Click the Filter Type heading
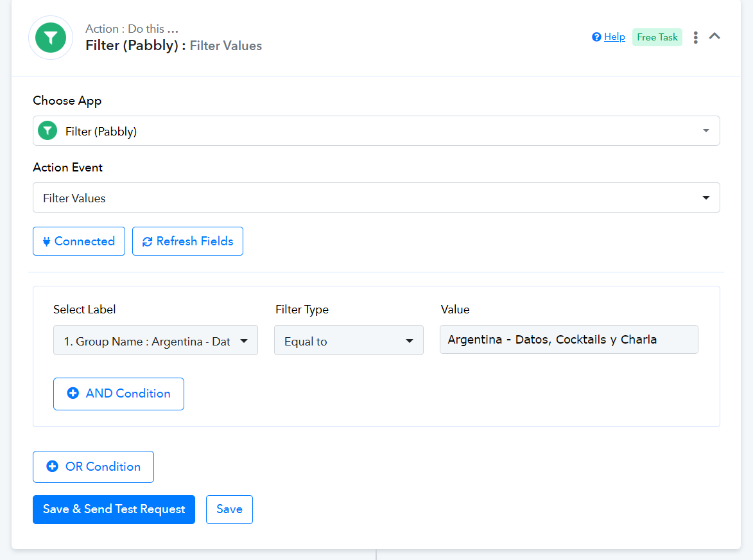Image resolution: width=753 pixels, height=560 pixels. click(x=302, y=310)
